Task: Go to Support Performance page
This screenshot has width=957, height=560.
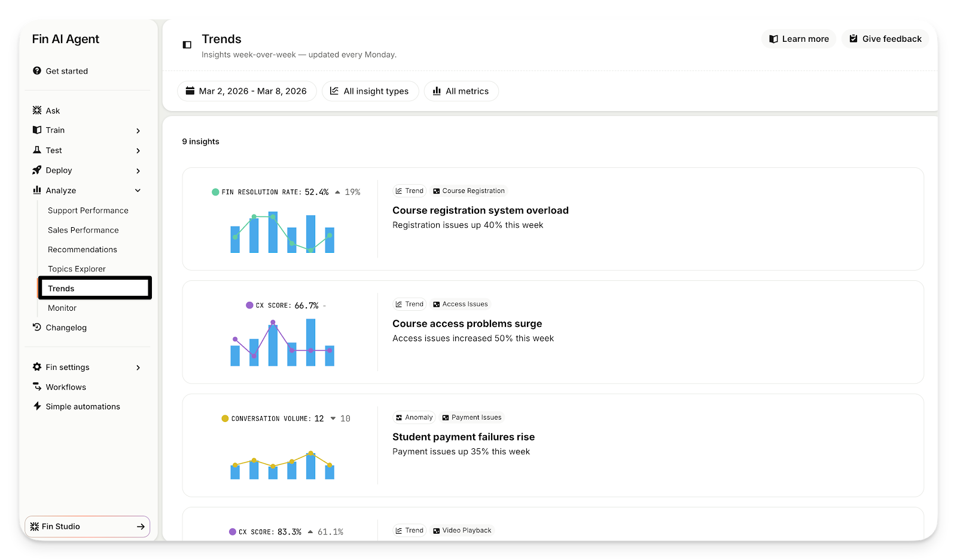Action: pos(88,210)
